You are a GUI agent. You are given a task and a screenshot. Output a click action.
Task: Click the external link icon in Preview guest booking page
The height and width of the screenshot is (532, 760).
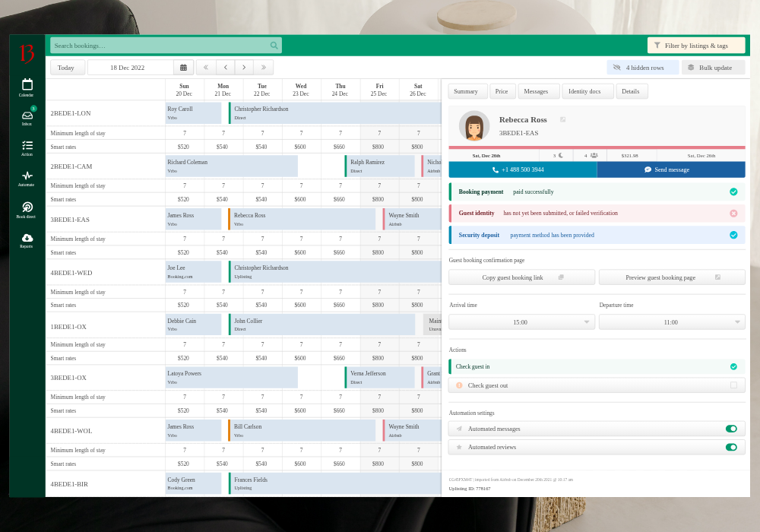pos(718,277)
